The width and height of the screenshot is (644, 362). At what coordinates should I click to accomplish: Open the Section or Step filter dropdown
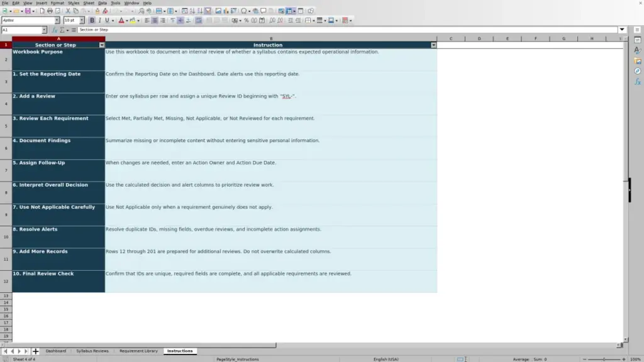[102, 45]
